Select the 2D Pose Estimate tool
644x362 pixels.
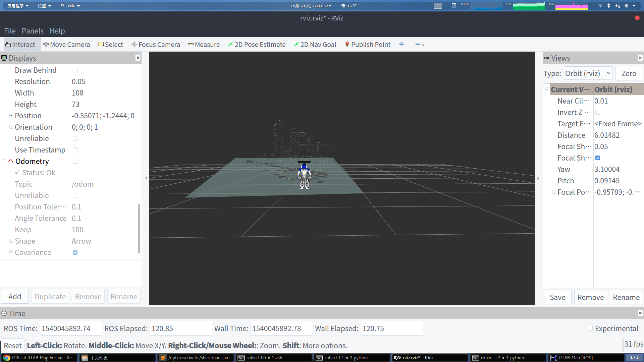(x=257, y=45)
